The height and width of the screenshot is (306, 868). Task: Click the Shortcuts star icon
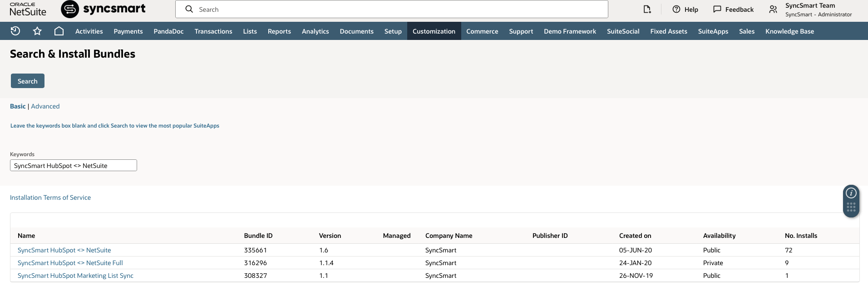tap(37, 31)
